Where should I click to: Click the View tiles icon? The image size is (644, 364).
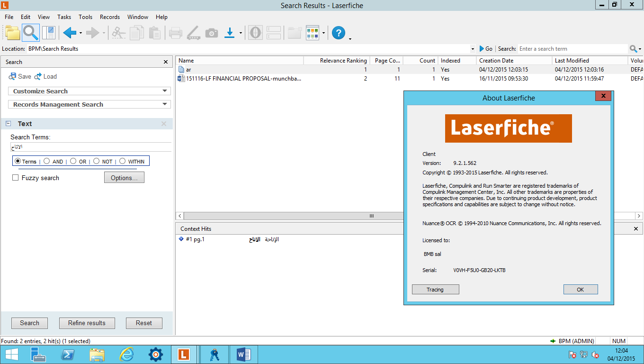(x=313, y=33)
